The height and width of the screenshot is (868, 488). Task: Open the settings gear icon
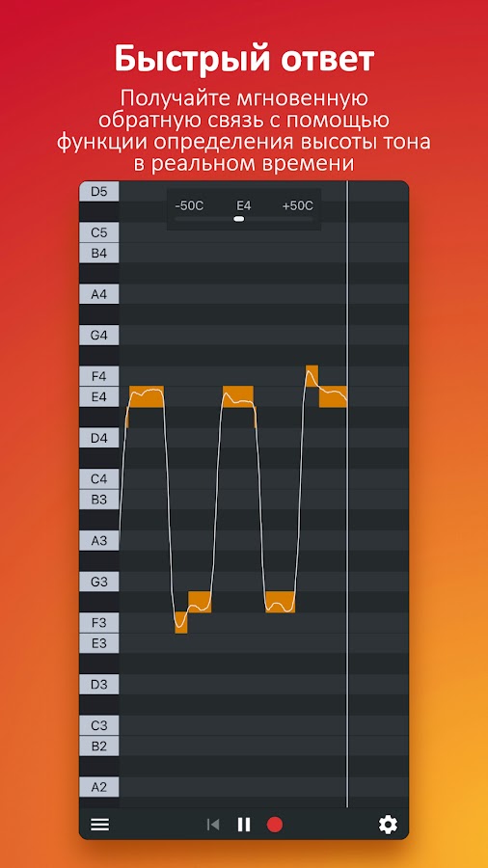[x=388, y=825]
